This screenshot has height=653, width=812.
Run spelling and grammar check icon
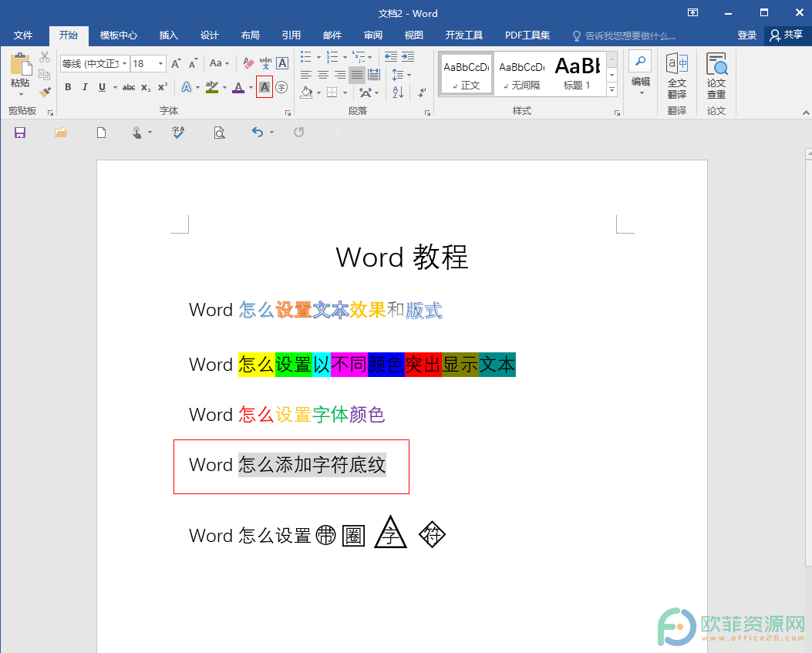178,133
